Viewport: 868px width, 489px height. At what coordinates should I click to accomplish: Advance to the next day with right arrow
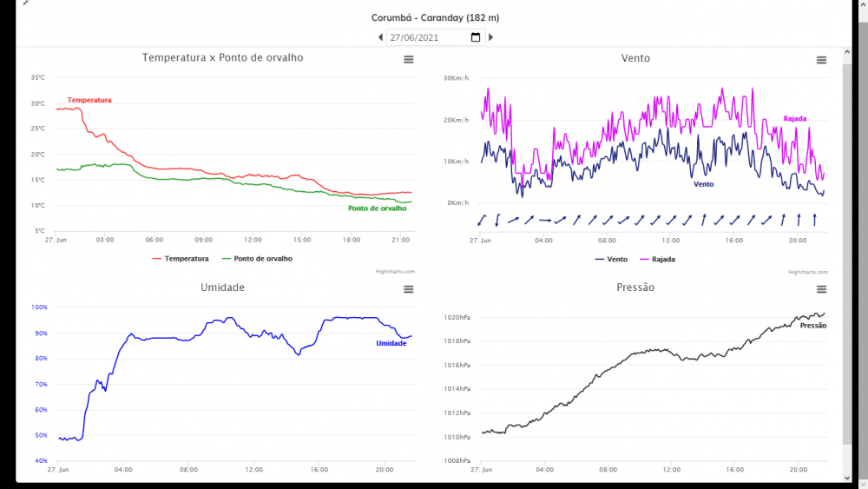click(x=490, y=37)
